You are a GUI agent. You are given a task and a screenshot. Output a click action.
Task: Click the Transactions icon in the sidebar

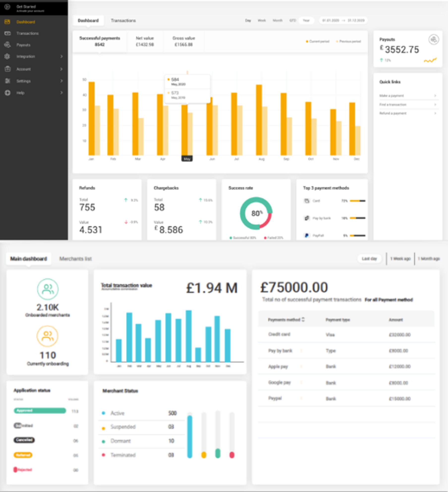pos(7,33)
